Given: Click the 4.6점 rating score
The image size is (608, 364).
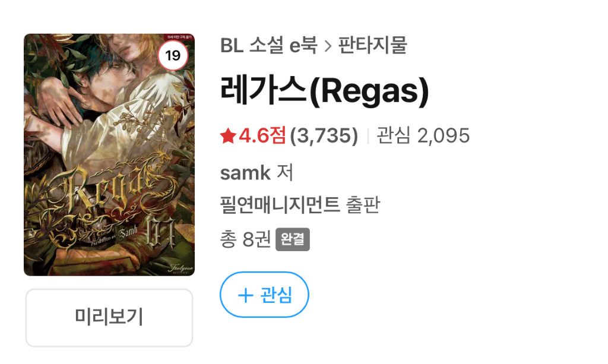Looking at the screenshot, I should pyautogui.click(x=262, y=135).
